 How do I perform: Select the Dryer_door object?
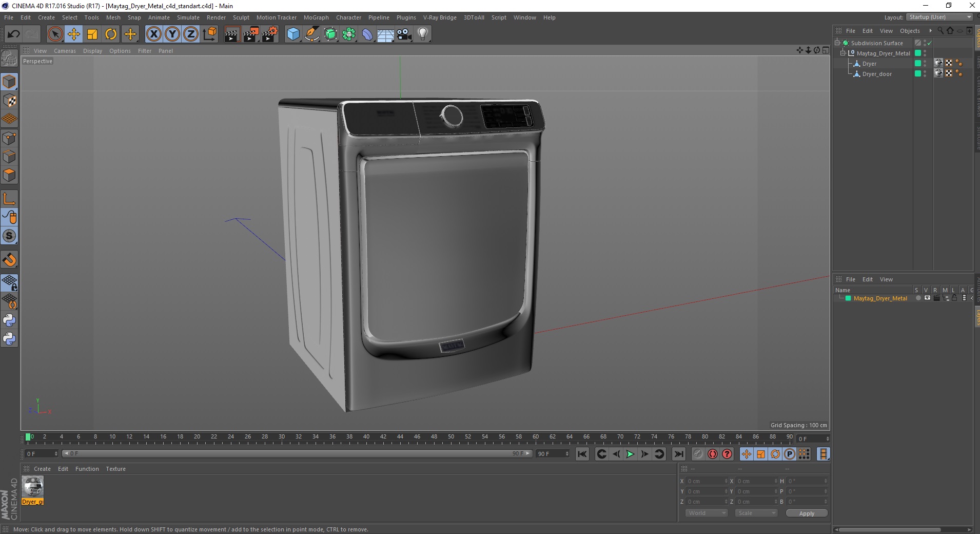(x=877, y=74)
